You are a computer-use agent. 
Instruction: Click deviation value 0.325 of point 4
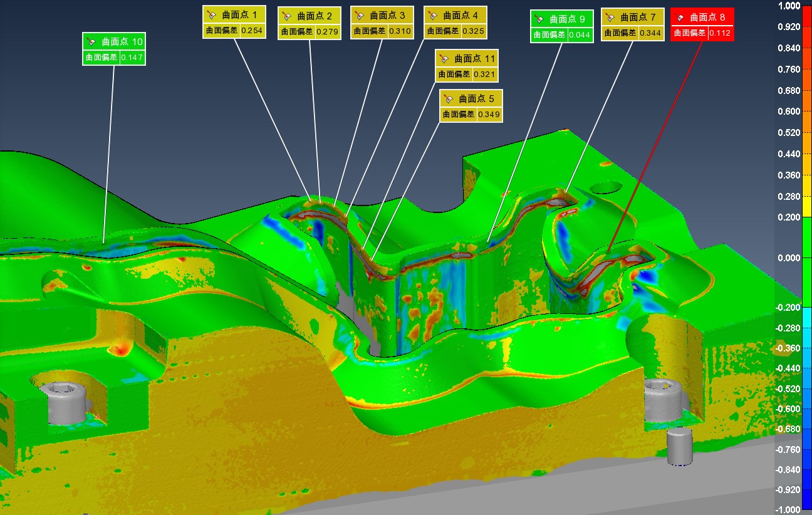coord(473,31)
